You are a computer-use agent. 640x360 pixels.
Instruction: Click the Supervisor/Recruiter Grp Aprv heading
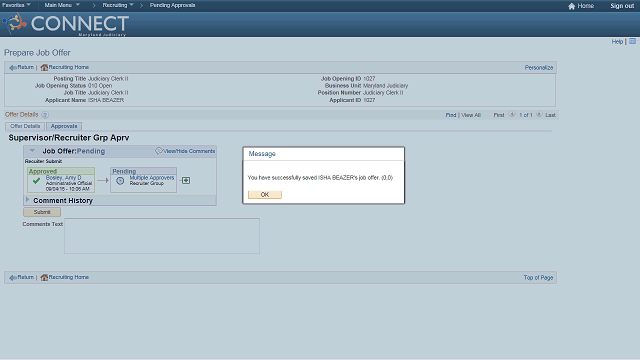[69, 138]
